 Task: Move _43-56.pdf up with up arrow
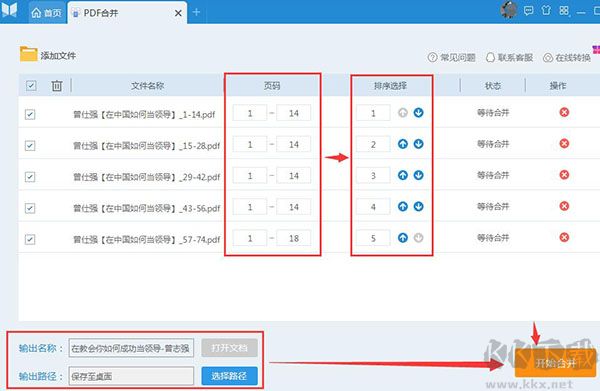(x=403, y=207)
